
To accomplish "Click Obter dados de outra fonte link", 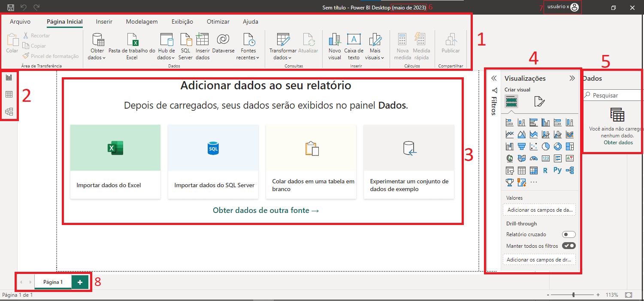I will pos(266,210).
